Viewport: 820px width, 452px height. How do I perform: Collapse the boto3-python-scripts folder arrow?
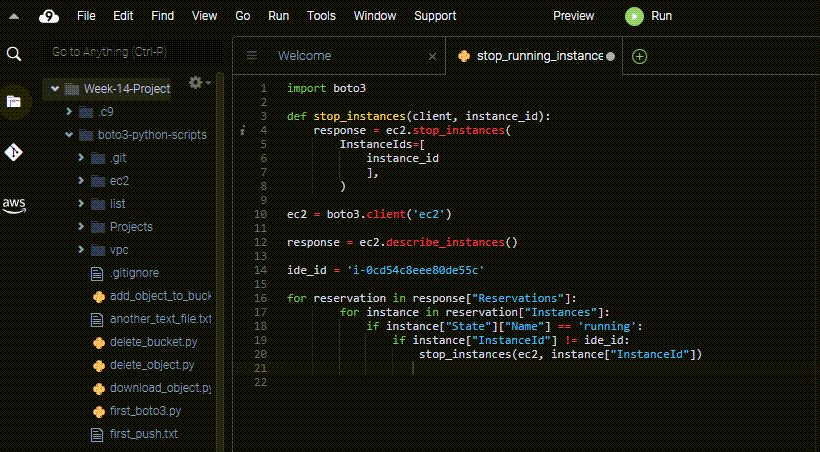pos(69,135)
